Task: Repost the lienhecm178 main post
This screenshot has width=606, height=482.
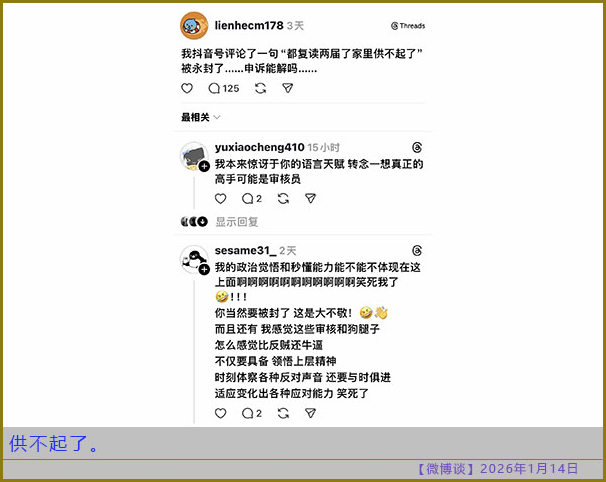Action: pyautogui.click(x=260, y=89)
